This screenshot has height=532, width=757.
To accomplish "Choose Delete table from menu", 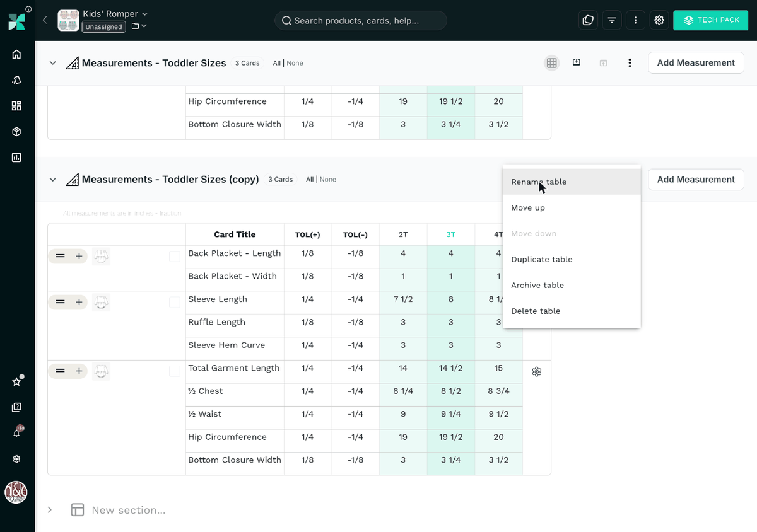I will tap(572, 311).
